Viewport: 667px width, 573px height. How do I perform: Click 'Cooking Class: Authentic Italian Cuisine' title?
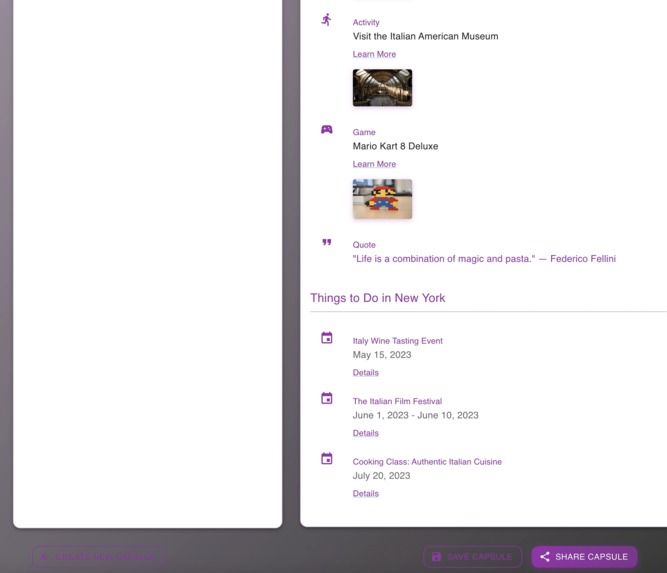click(x=427, y=462)
